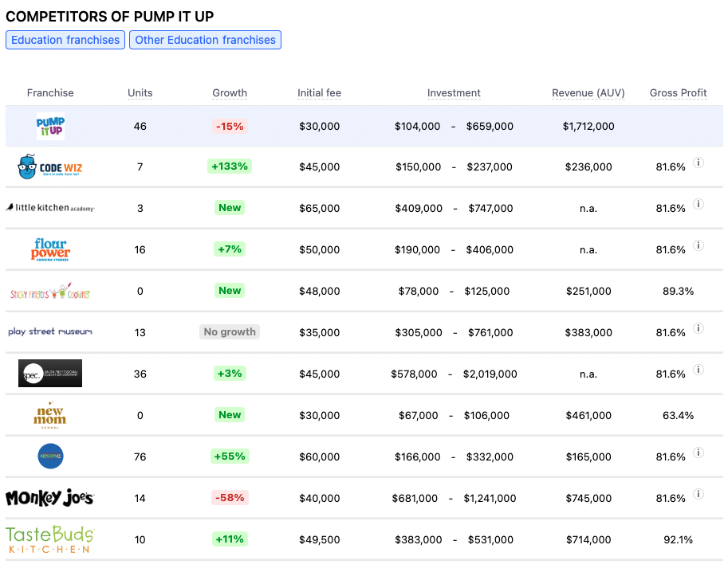
Task: Open the Spec franchise logo
Action: (50, 374)
